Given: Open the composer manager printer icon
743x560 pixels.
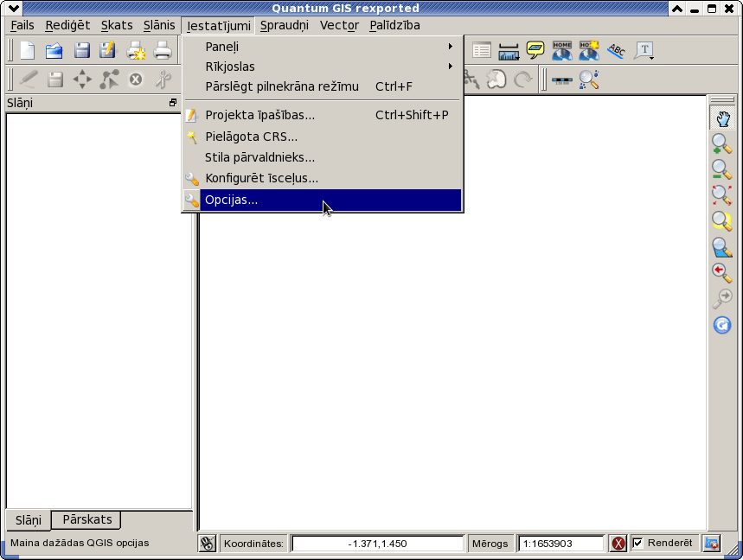Looking at the screenshot, I should [x=163, y=50].
